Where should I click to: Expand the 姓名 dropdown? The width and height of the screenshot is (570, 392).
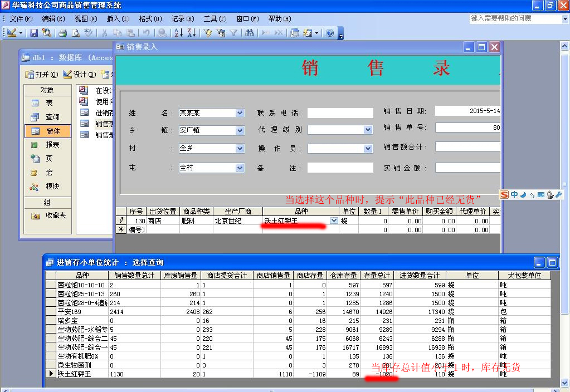pyautogui.click(x=240, y=113)
